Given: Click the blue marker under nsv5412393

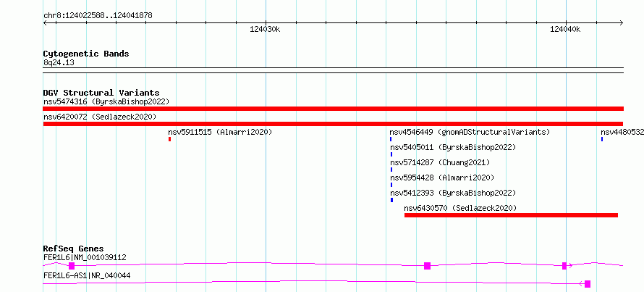Looking at the screenshot, I should coord(391,200).
